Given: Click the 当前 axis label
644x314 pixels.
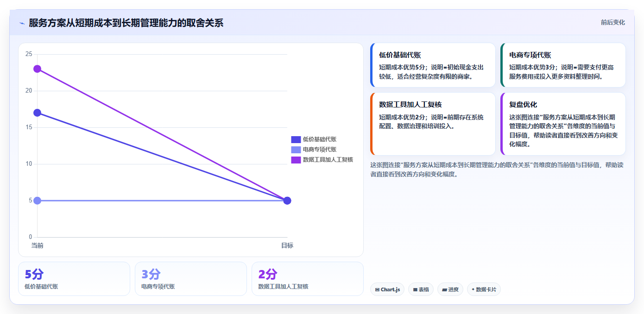Looking at the screenshot, I should [37, 245].
